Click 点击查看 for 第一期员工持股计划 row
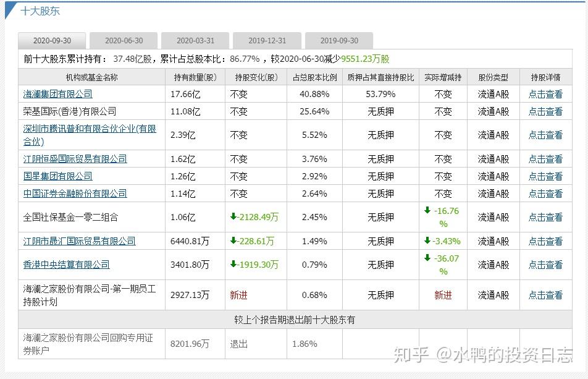588x379 pixels. 545,296
